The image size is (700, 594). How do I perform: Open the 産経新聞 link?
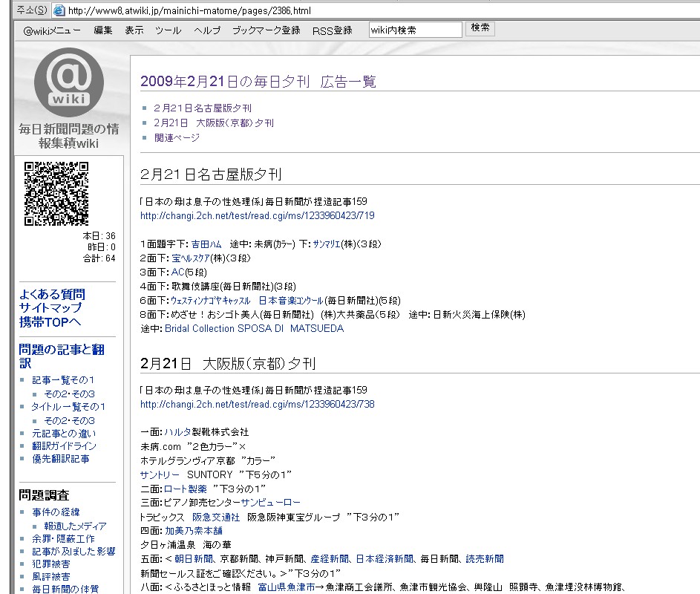(330, 558)
